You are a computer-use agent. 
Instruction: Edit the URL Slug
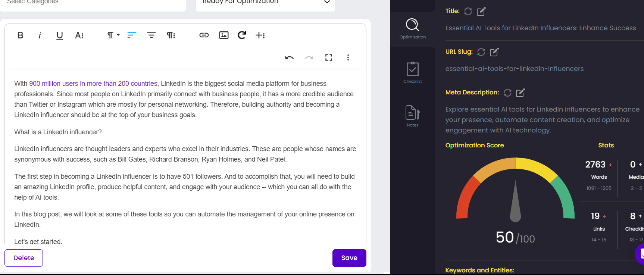494,52
